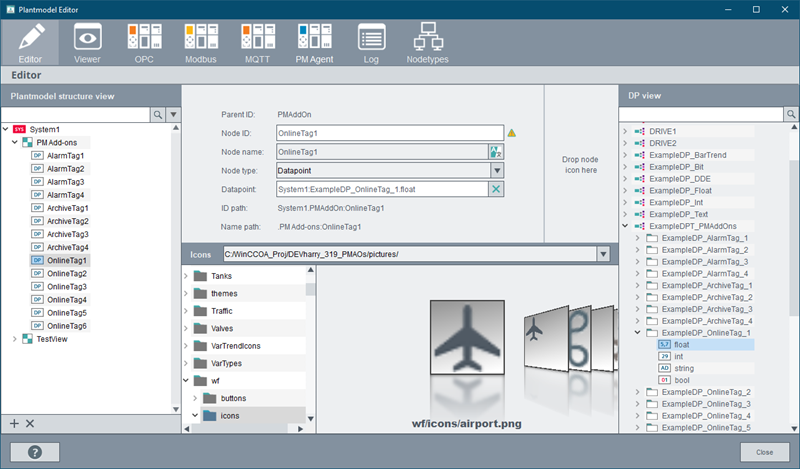Image resolution: width=800 pixels, height=469 pixels.
Task: Open the icons path dropdown
Action: click(601, 255)
